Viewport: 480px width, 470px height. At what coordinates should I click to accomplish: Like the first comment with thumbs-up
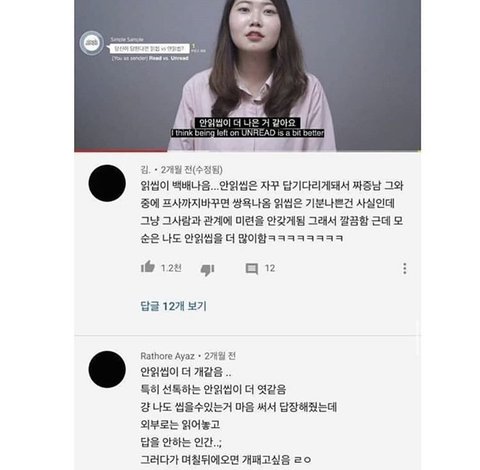[x=148, y=267]
